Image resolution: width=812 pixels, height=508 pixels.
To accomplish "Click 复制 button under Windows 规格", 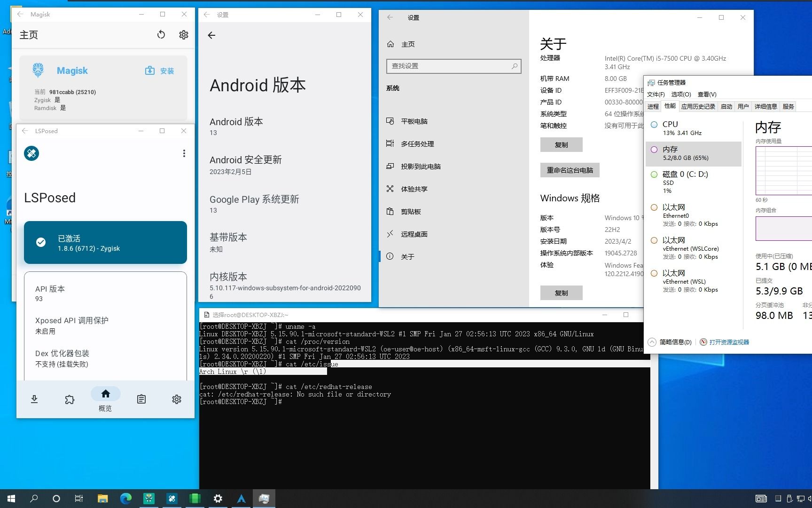I will click(562, 293).
